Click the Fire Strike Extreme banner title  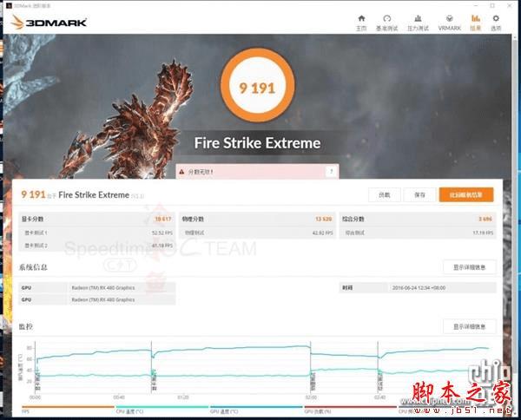coord(258,143)
